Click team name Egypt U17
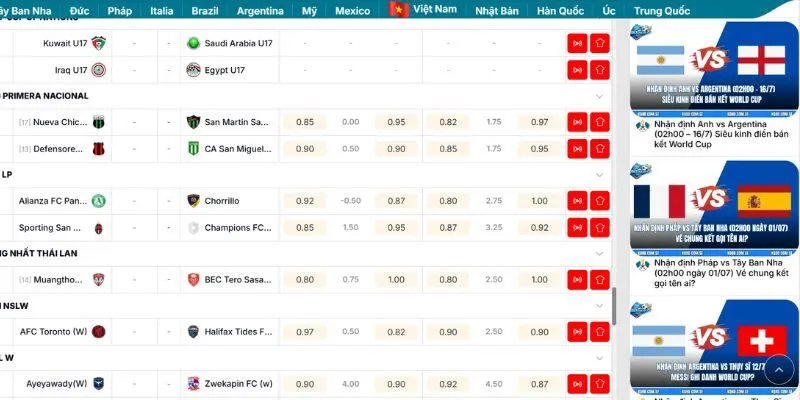800x400 pixels. (x=224, y=70)
